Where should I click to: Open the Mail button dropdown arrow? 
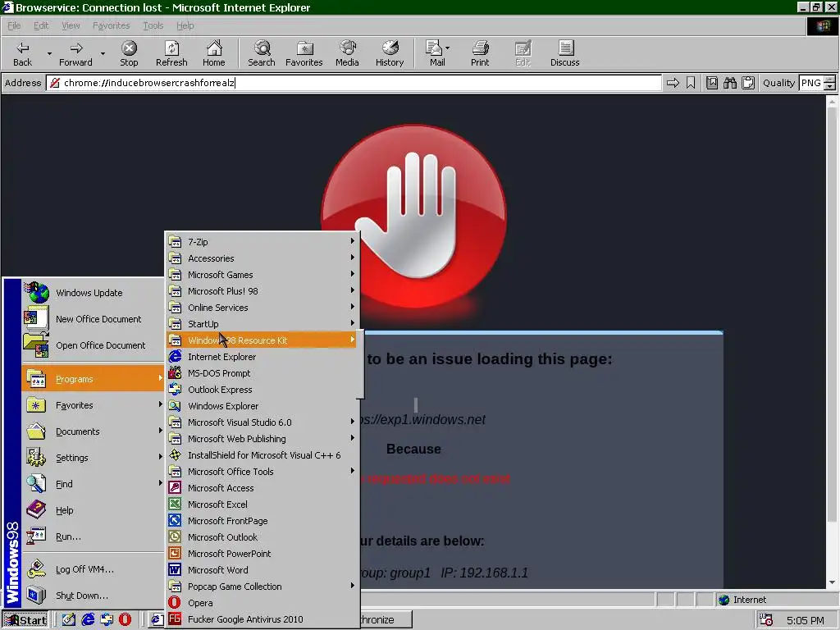coord(447,48)
